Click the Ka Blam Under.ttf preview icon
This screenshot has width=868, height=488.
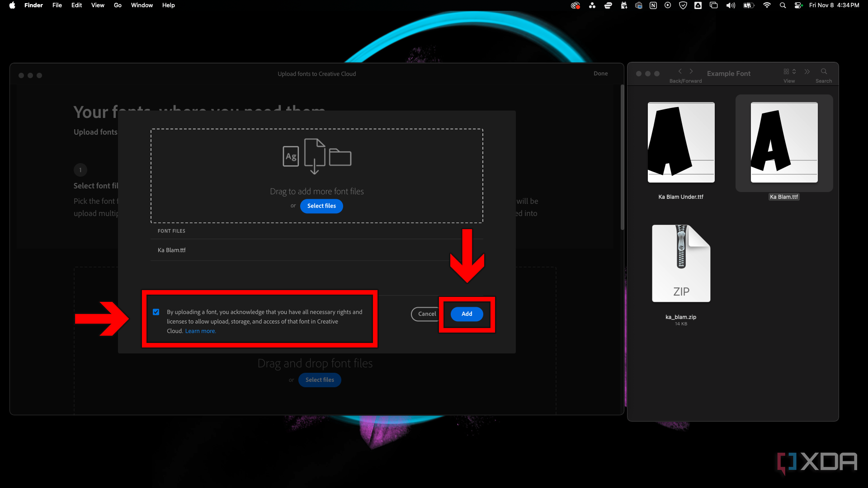click(x=681, y=142)
